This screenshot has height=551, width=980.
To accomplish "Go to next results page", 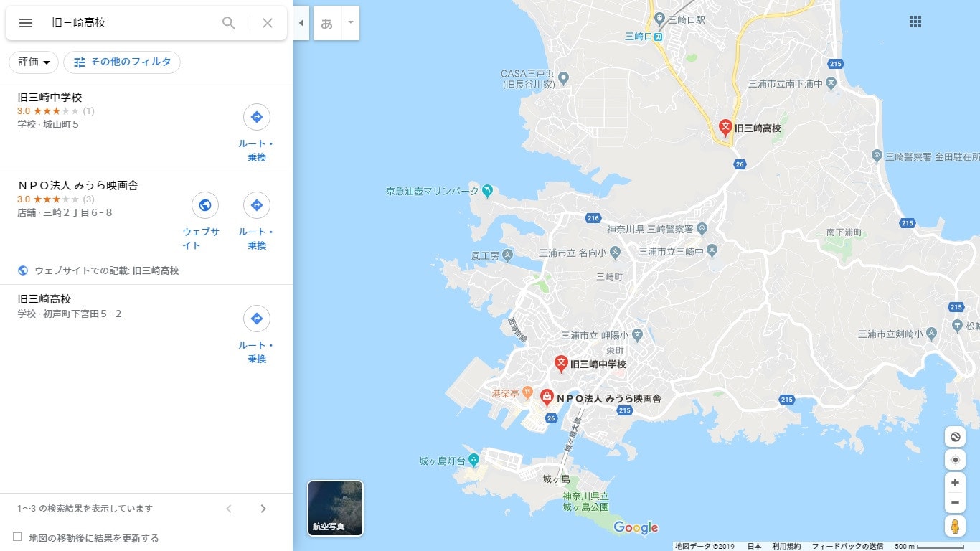I will click(x=263, y=509).
